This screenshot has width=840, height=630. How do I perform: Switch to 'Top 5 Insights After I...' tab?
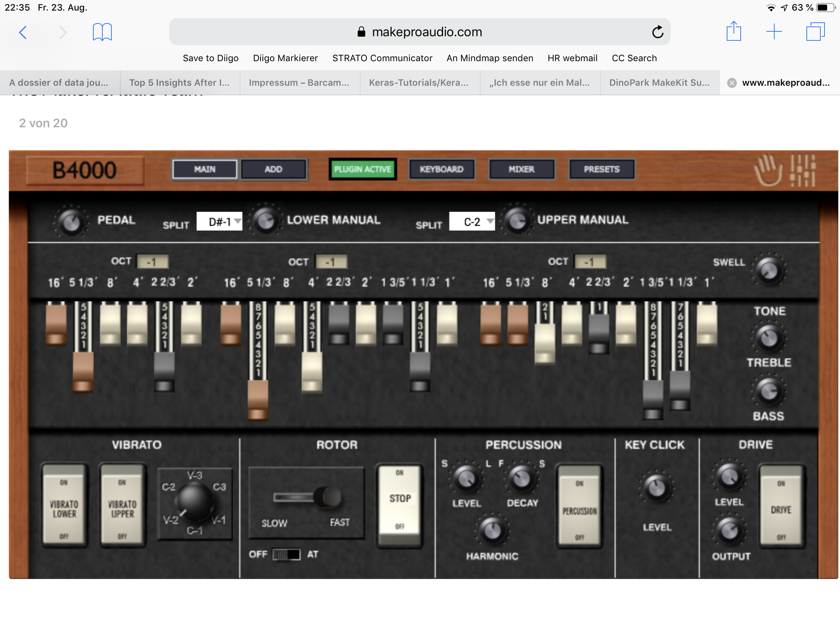[180, 83]
